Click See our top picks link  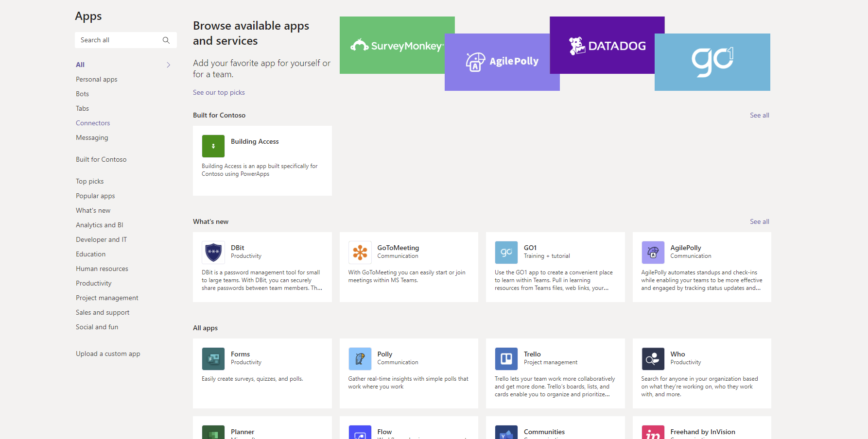219,92
